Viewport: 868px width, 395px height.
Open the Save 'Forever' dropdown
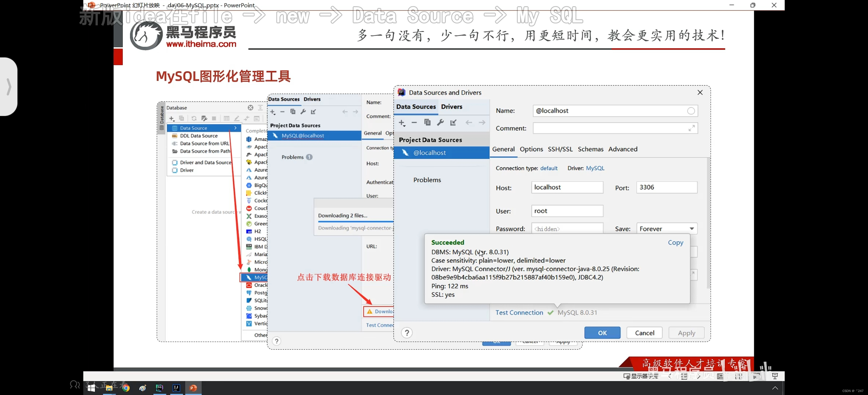click(x=667, y=229)
